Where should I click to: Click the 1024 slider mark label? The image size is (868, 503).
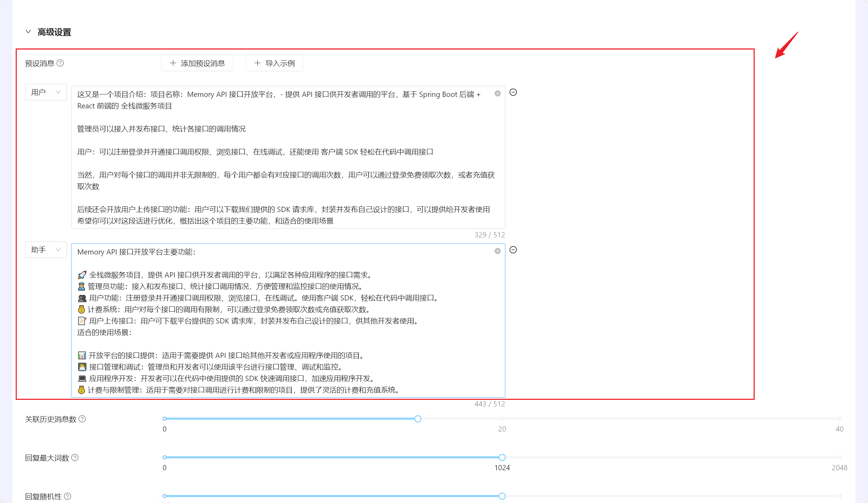tap(502, 468)
